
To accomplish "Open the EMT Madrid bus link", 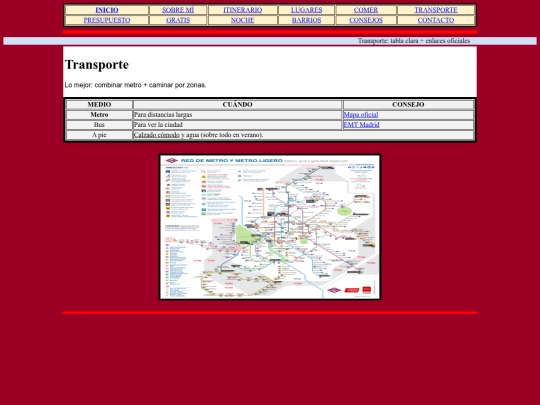I will tap(361, 125).
